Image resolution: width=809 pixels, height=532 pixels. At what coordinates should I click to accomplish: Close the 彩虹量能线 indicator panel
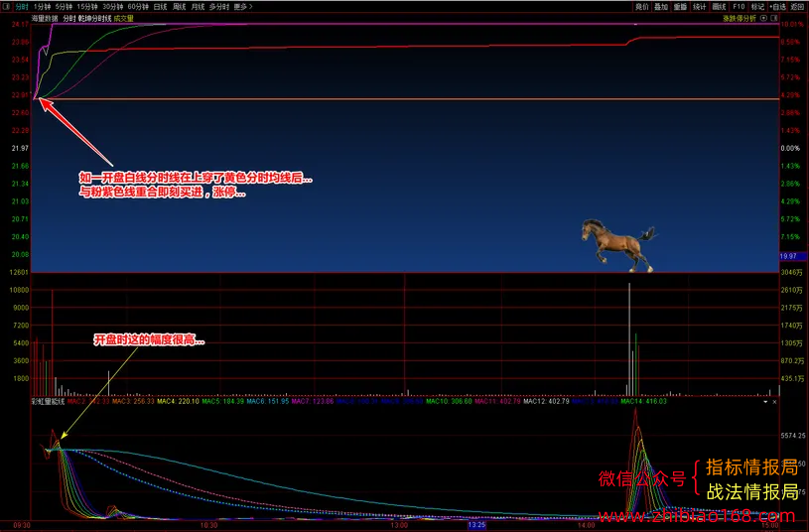coord(774,401)
